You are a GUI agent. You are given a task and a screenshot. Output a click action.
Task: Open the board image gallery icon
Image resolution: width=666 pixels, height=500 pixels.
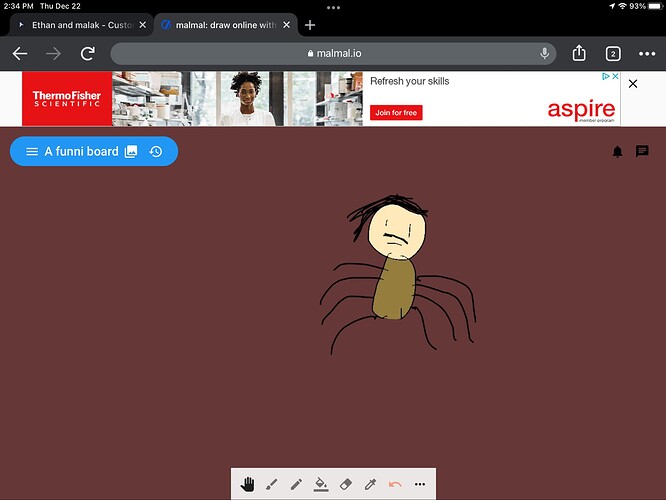(x=130, y=152)
